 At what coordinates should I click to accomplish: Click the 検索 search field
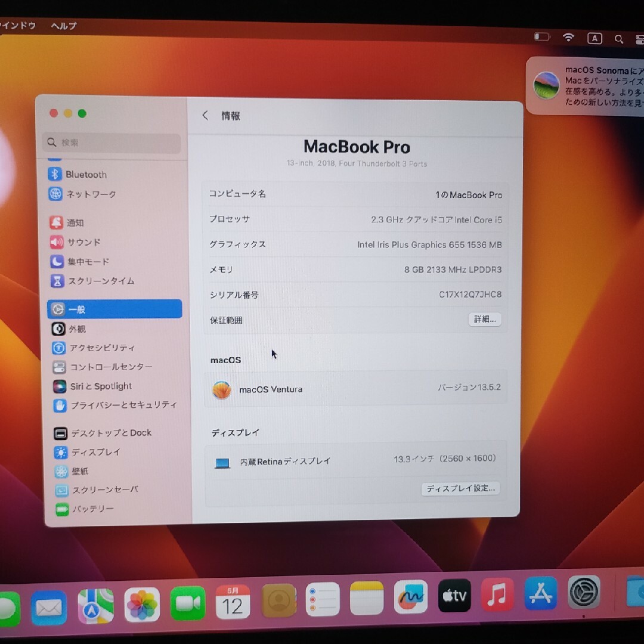[x=112, y=143]
